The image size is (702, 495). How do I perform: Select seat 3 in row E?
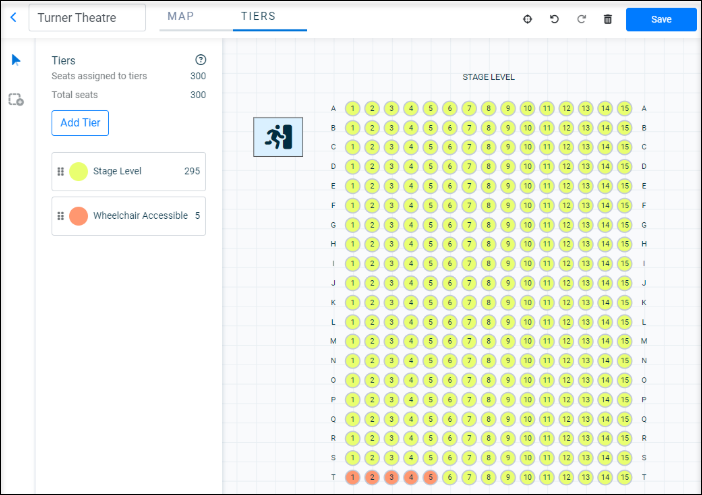coord(391,186)
